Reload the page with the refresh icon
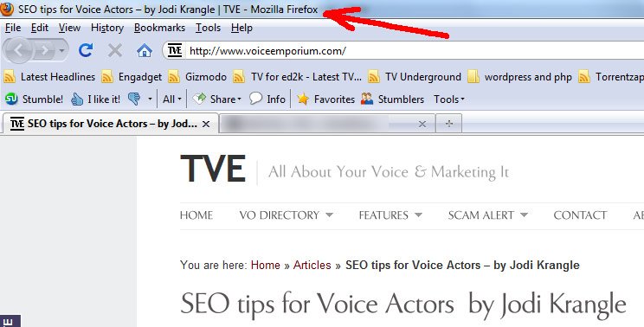644x327 pixels. [x=86, y=50]
